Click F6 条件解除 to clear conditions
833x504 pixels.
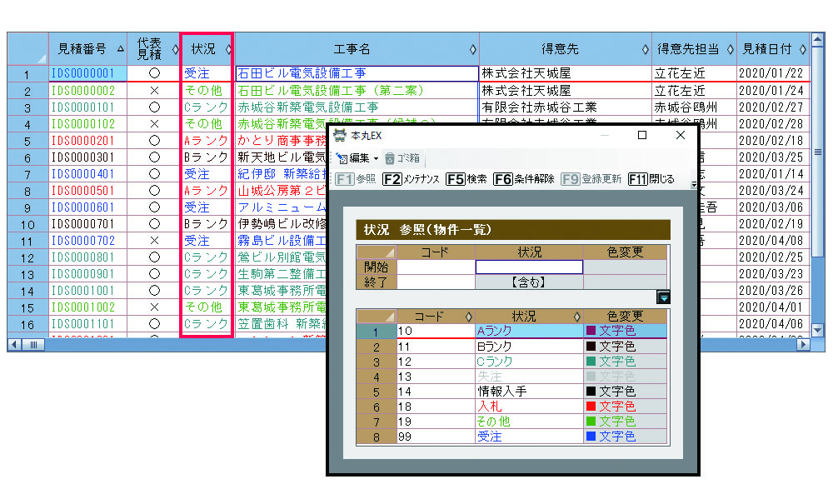click(523, 178)
